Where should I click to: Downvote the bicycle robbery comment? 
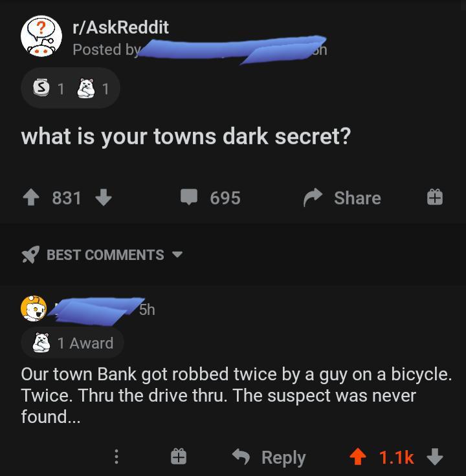click(x=435, y=457)
